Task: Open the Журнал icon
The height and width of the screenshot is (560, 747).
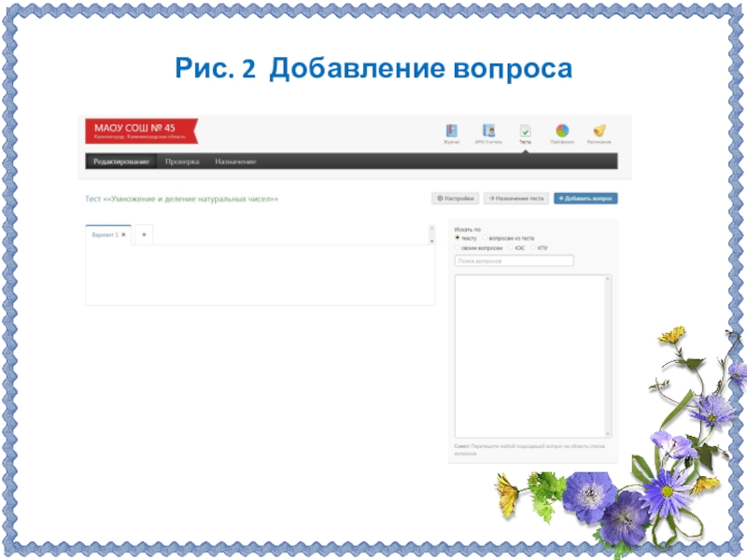Action: [x=452, y=132]
